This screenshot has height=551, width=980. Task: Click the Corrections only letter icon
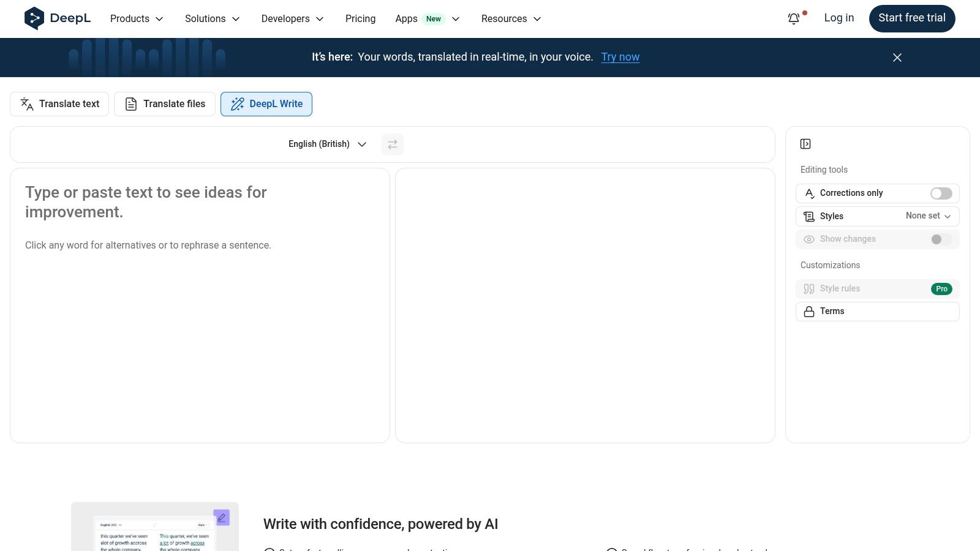click(x=809, y=193)
